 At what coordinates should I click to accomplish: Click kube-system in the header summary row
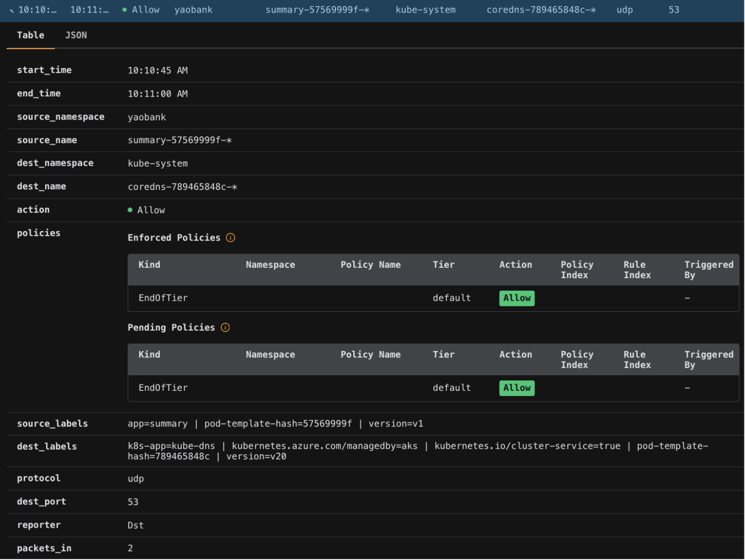426,10
